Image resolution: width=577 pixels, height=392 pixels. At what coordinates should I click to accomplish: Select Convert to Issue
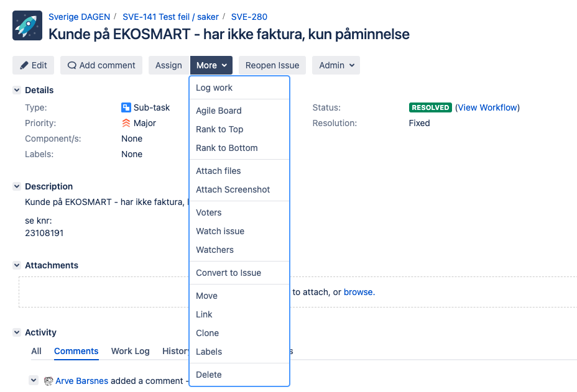tap(239, 273)
